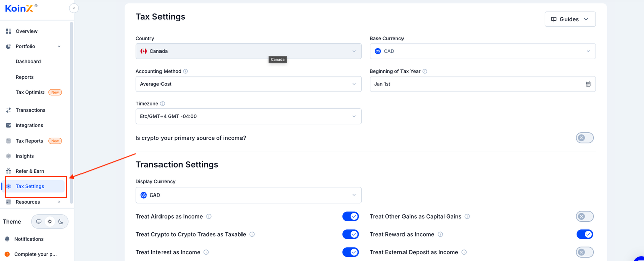The height and width of the screenshot is (261, 644).
Task: Select light mode sun icon in Theme
Action: pyautogui.click(x=50, y=222)
